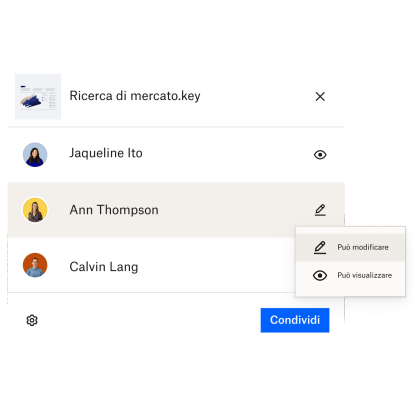Image resolution: width=414 pixels, height=414 pixels.
Task: Select the Jaqueline Ito name label
Action: (106, 153)
